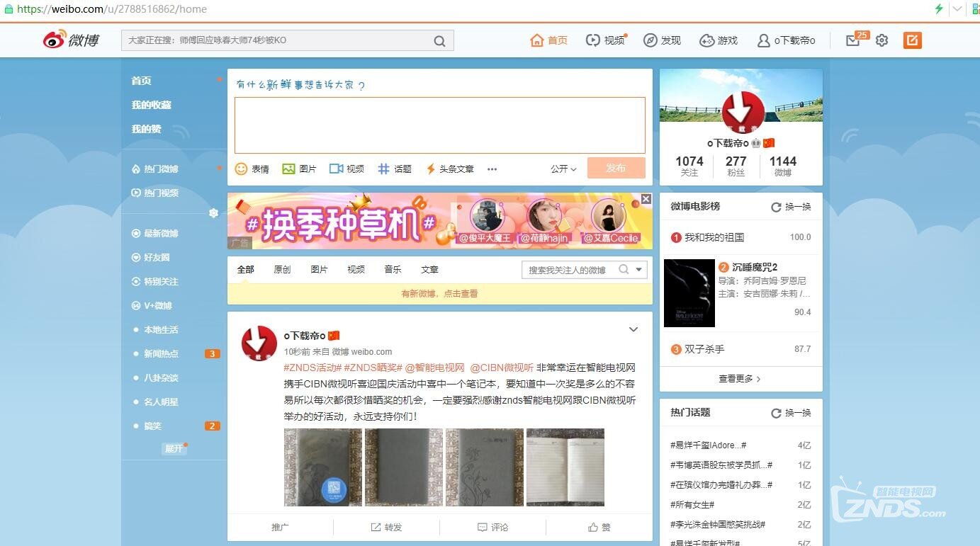980x546 pixels.
Task: Open 最新微博 in sidebar
Action: coord(155,233)
